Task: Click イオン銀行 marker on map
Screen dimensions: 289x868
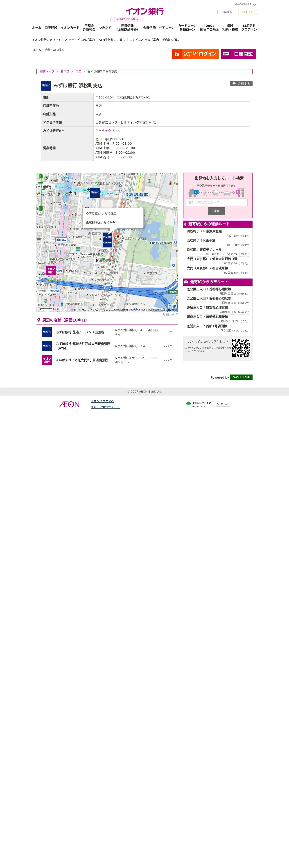Action: (x=51, y=270)
